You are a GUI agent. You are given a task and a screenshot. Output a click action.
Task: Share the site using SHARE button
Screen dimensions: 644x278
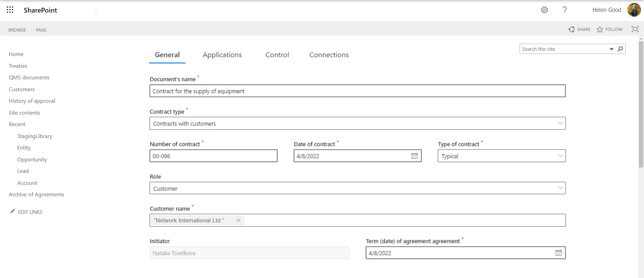[x=580, y=29]
